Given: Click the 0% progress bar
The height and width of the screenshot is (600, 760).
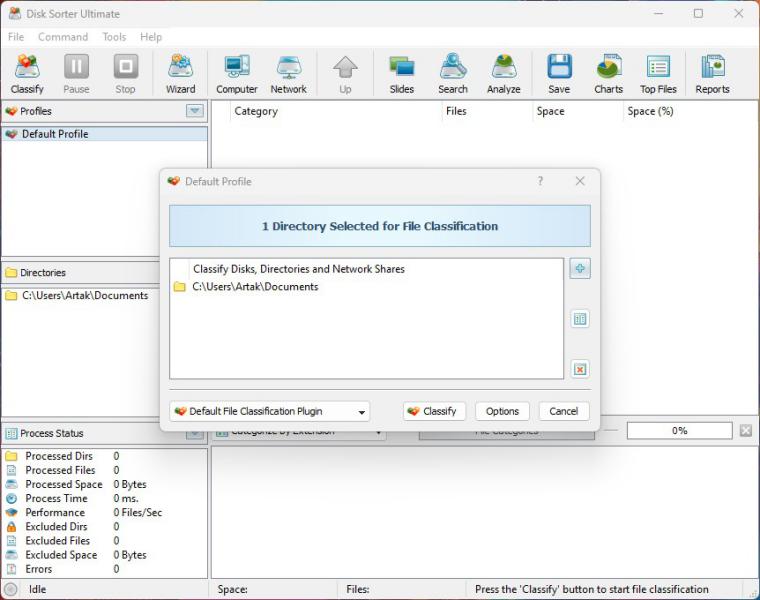Looking at the screenshot, I should tap(679, 431).
